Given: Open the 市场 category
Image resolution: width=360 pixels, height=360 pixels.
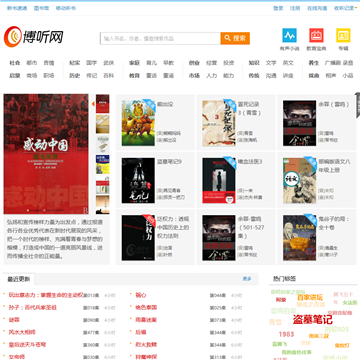Looking at the screenshot, I should 194,76.
